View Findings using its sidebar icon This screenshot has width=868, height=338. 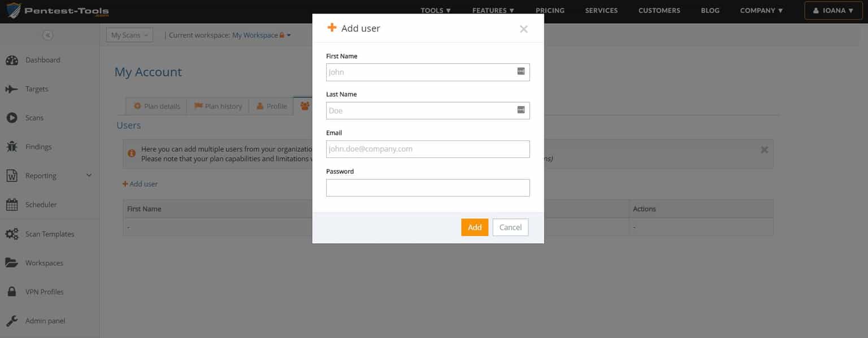[x=38, y=146]
